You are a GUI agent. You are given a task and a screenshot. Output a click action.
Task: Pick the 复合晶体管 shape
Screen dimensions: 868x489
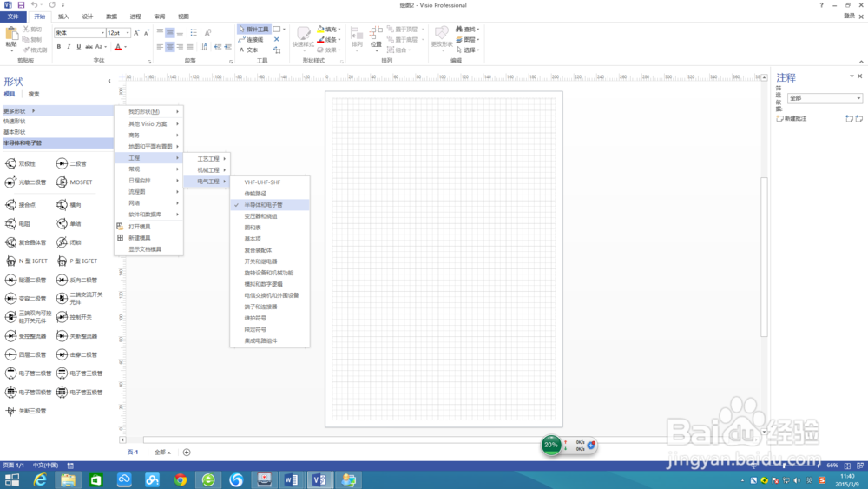tap(25, 242)
